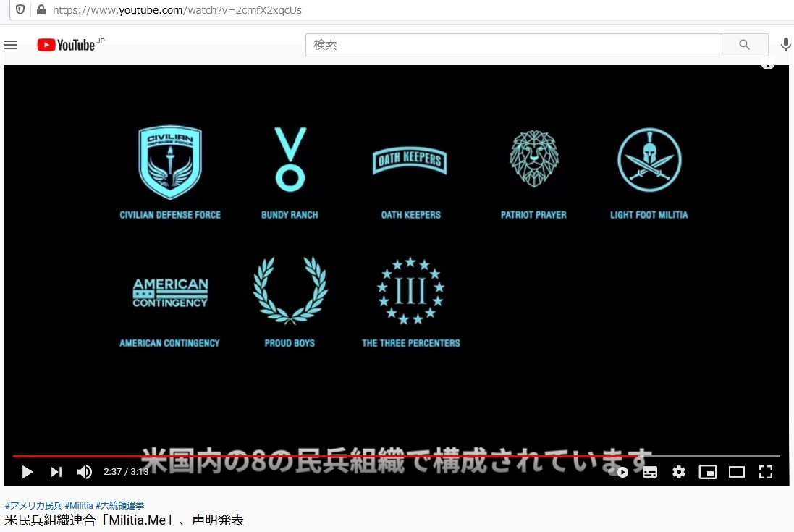The image size is (794, 532).
Task: Click the Three Percenters stars logo
Action: point(410,290)
